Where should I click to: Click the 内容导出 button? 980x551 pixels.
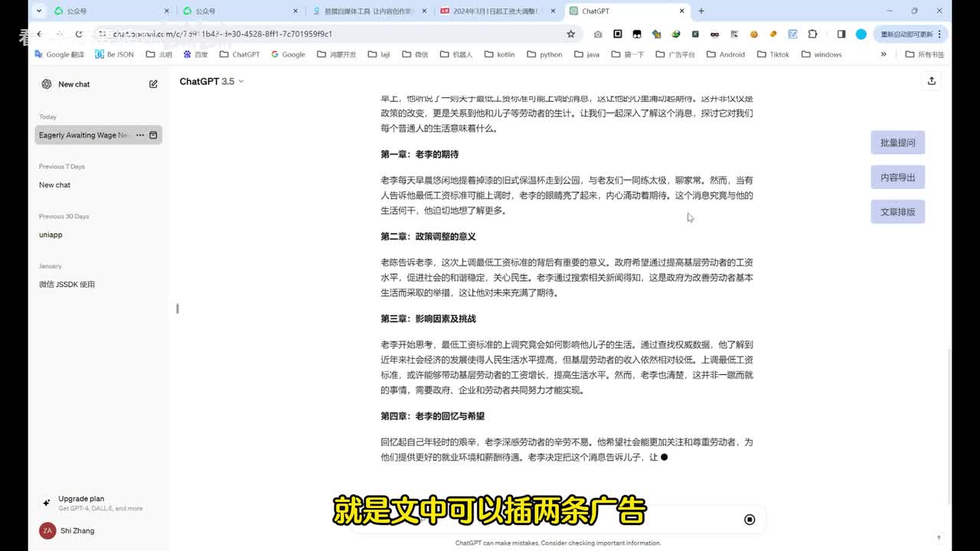coord(897,178)
